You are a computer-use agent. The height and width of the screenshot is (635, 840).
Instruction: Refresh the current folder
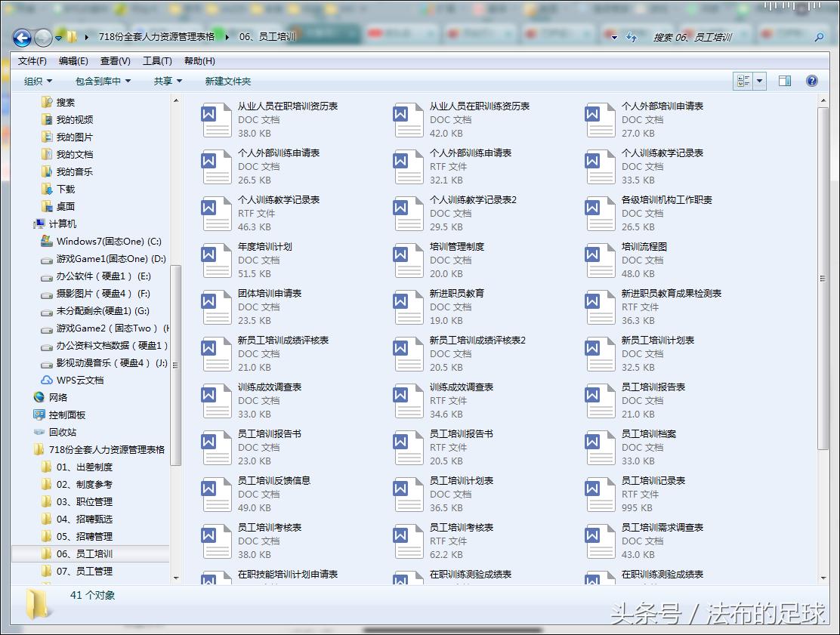632,38
